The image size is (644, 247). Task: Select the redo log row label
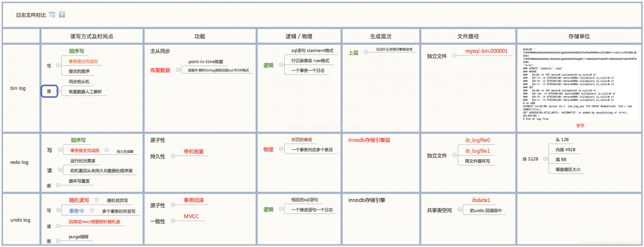point(21,162)
